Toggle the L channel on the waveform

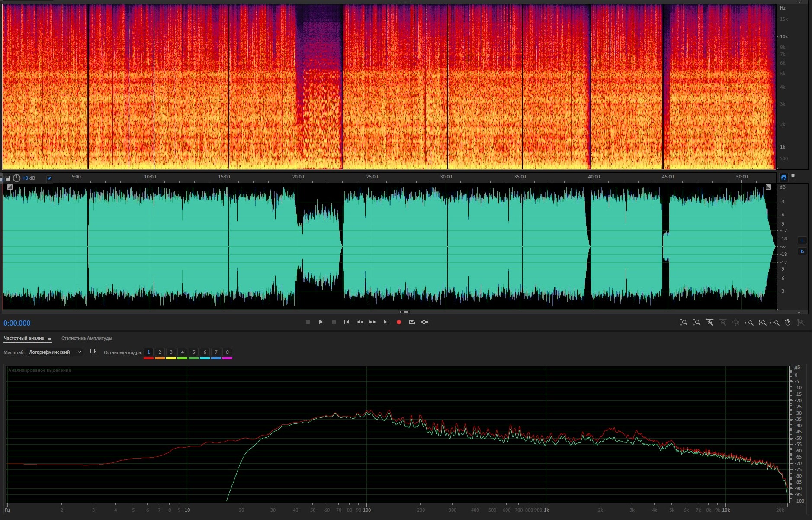[x=802, y=241]
